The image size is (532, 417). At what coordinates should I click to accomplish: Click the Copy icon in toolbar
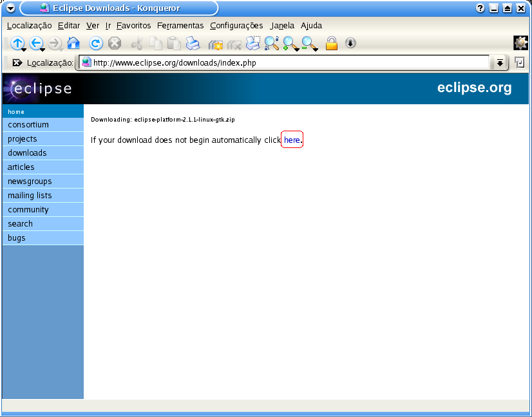[156, 43]
